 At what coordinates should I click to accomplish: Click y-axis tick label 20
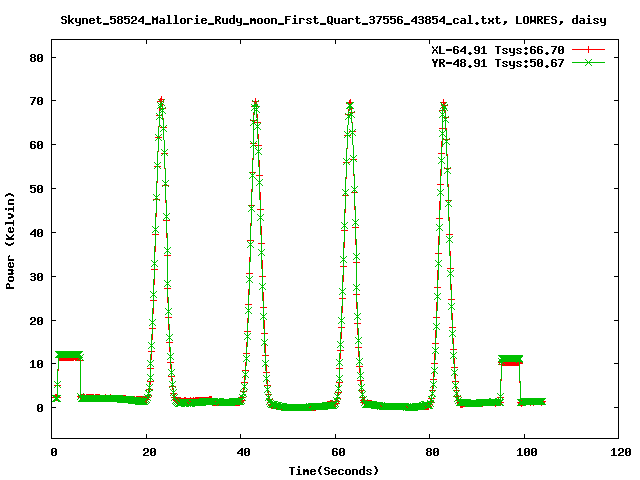[x=36, y=321]
